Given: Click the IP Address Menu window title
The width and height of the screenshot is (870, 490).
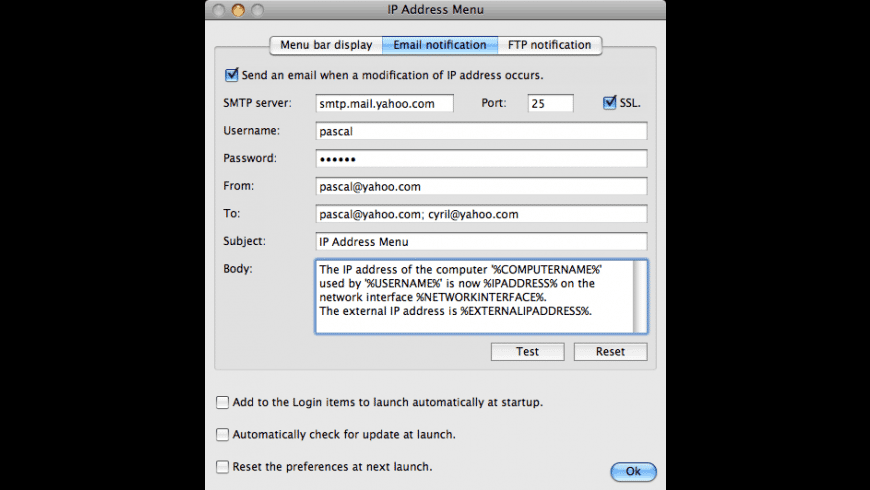Looking at the screenshot, I should 436,9.
